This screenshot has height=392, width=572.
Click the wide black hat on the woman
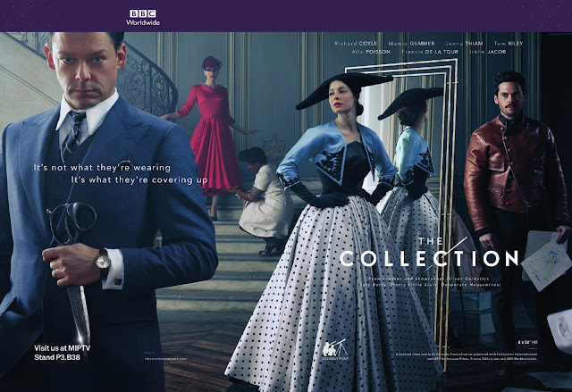click(x=343, y=88)
